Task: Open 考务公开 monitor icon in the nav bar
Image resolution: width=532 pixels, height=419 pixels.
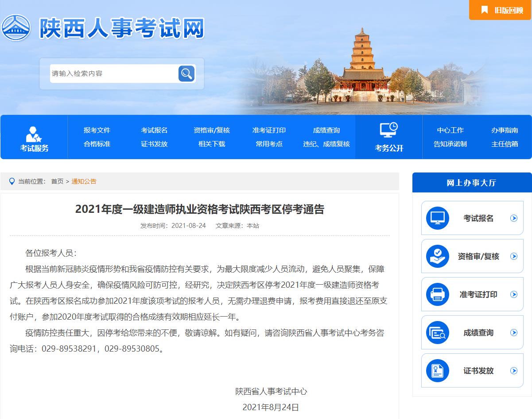Action: pos(389,130)
